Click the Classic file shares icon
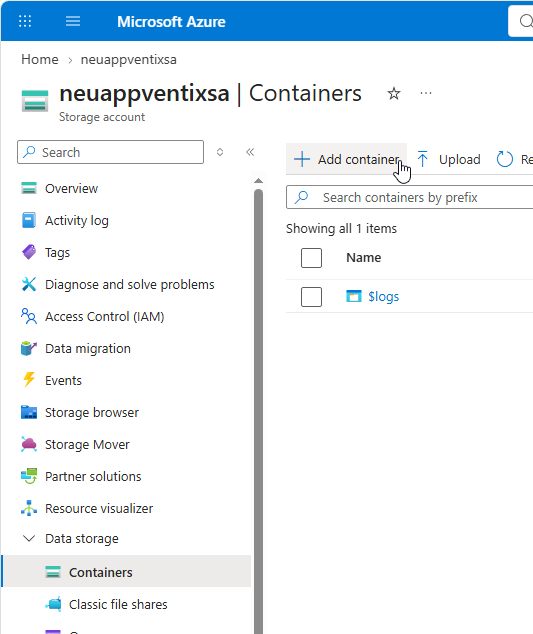533x634 pixels. tap(53, 604)
